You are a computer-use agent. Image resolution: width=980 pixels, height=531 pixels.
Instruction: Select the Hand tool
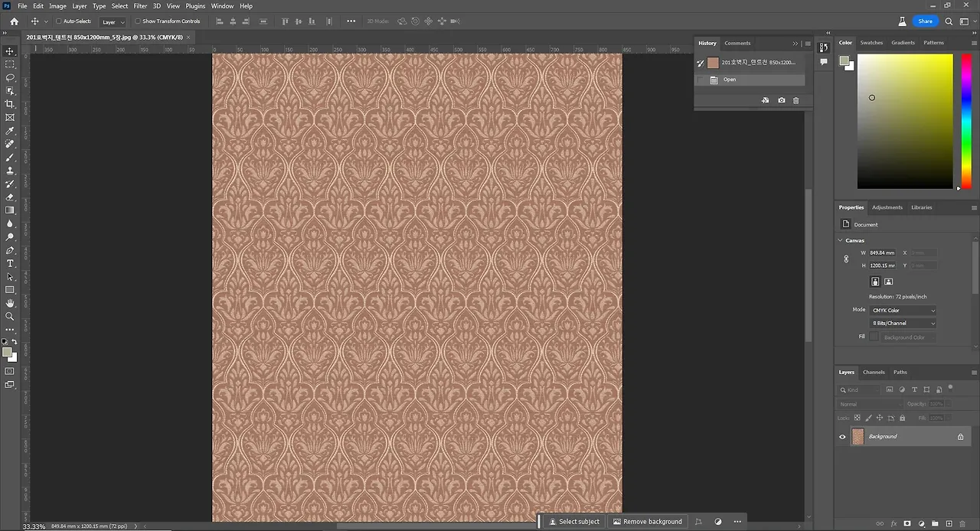(x=10, y=303)
